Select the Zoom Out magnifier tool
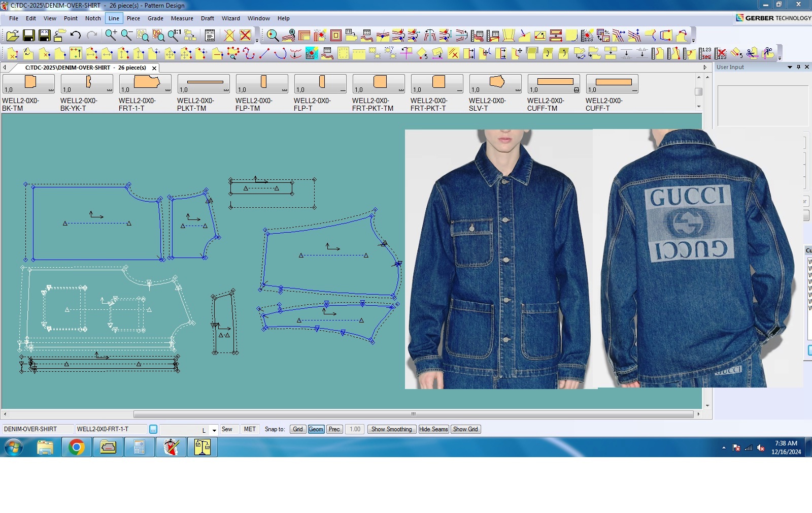The width and height of the screenshot is (812, 513). pyautogui.click(x=127, y=35)
